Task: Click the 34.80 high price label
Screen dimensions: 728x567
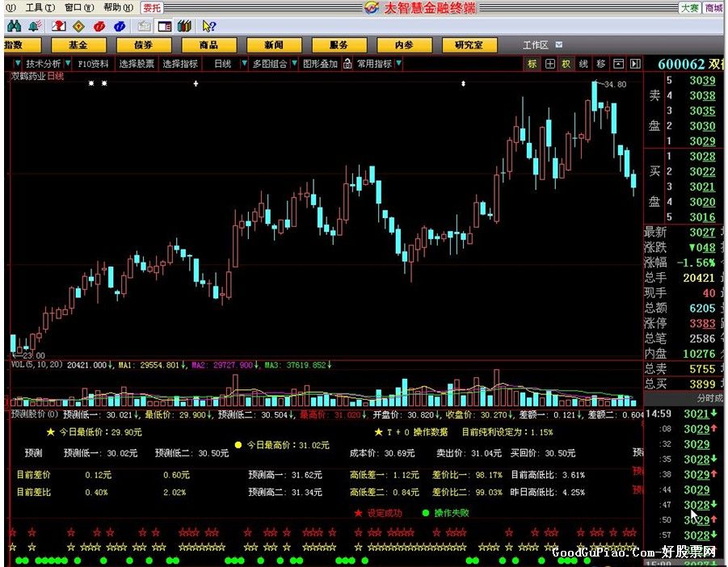Action: (615, 85)
